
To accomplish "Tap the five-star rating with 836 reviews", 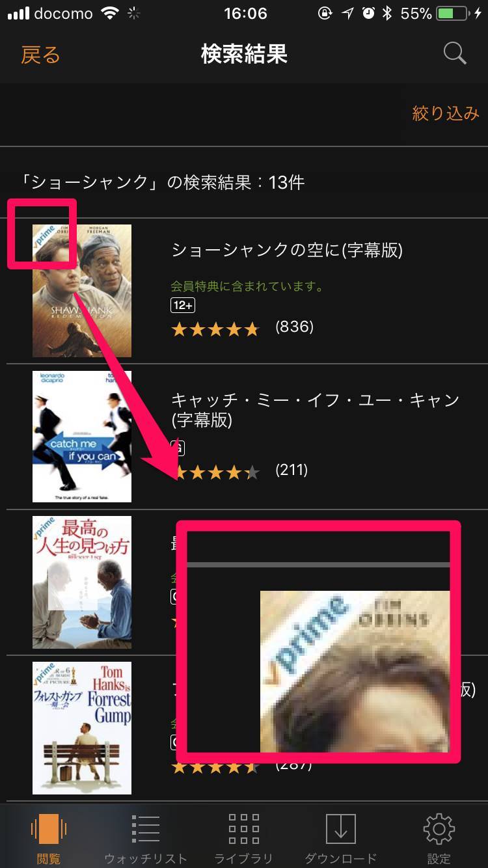I will 215,329.
